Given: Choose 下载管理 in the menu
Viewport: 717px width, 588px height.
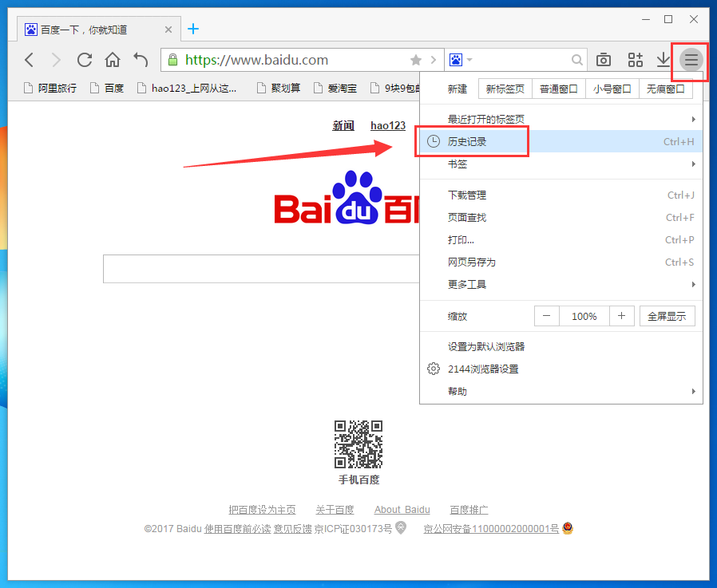Looking at the screenshot, I should point(467,195).
